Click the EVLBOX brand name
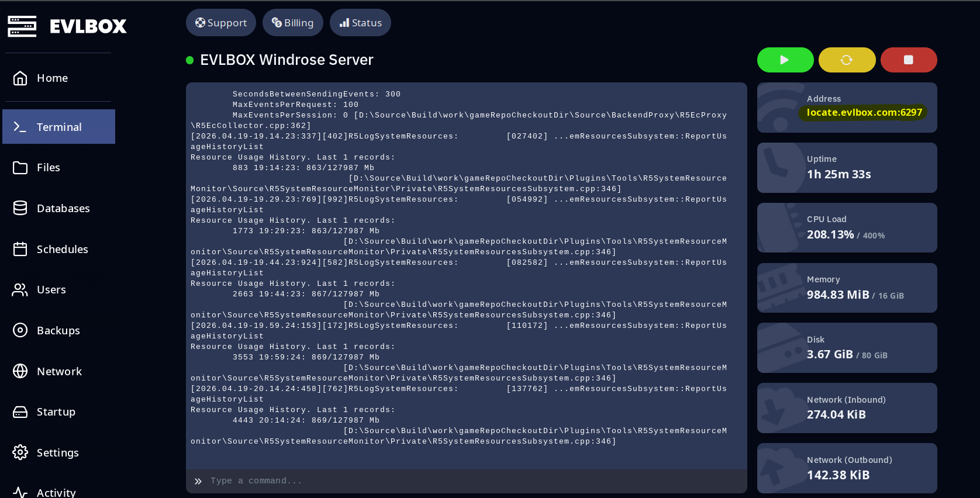The width and height of the screenshot is (980, 498). 88,26
